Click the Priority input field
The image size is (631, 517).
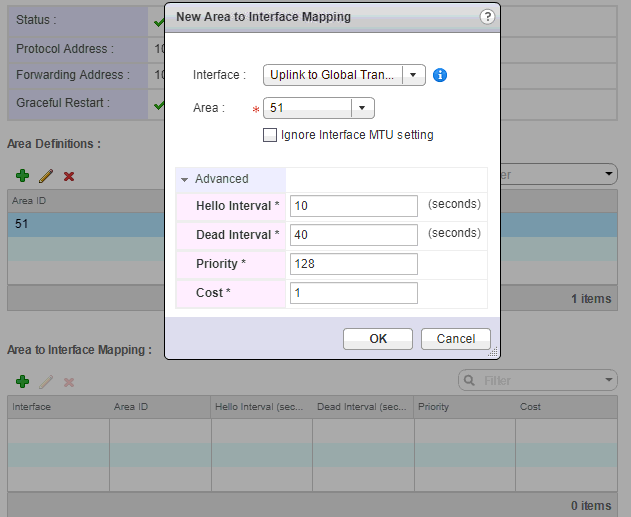tap(353, 264)
